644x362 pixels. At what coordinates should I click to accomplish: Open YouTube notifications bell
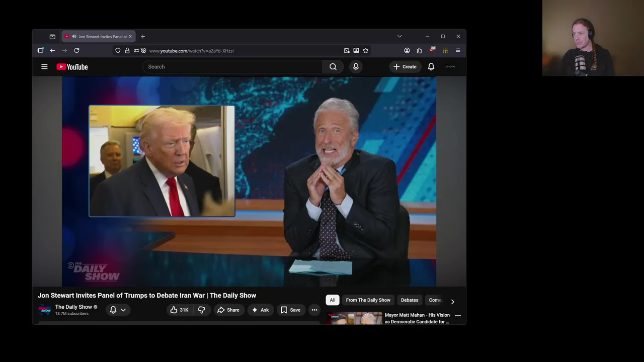pos(431,67)
